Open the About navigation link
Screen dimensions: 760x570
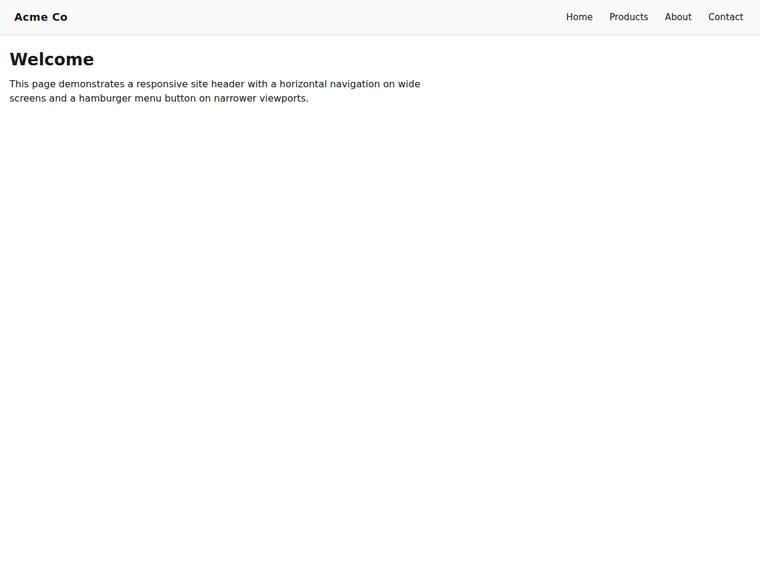[678, 17]
